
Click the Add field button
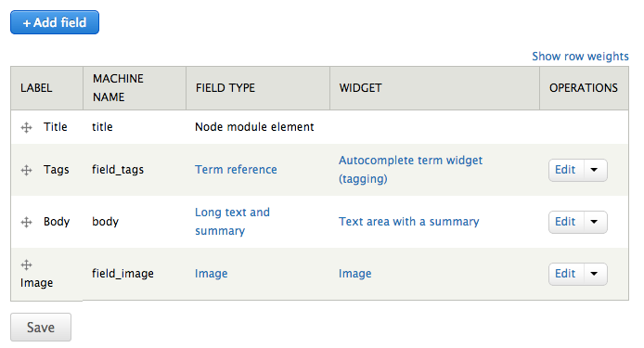coord(55,22)
